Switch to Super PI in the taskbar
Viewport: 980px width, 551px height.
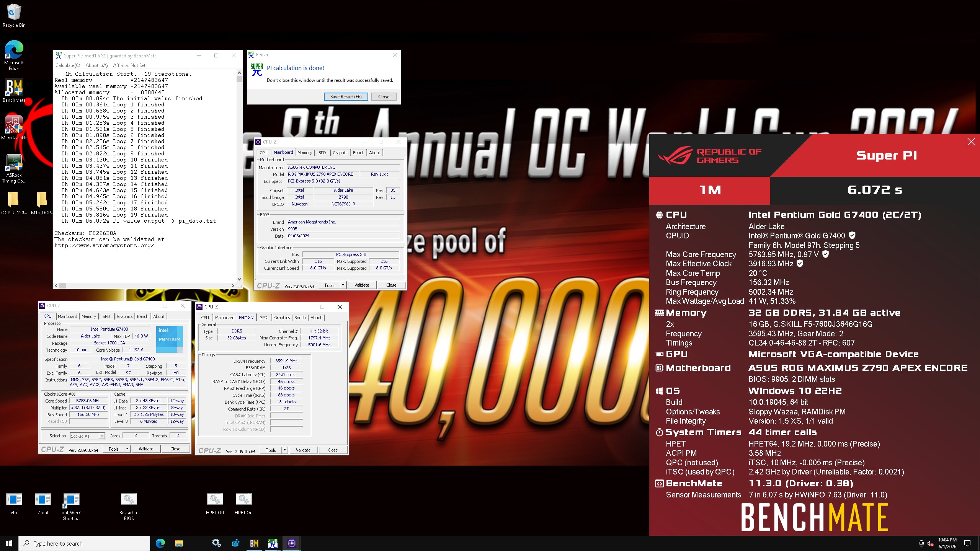click(x=273, y=543)
